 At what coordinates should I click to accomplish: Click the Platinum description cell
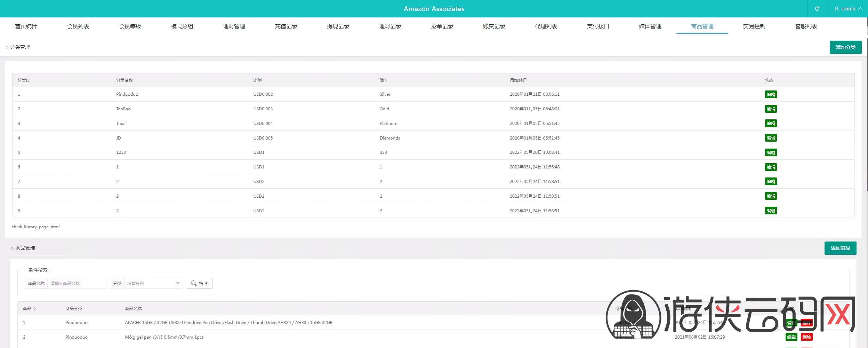[388, 124]
